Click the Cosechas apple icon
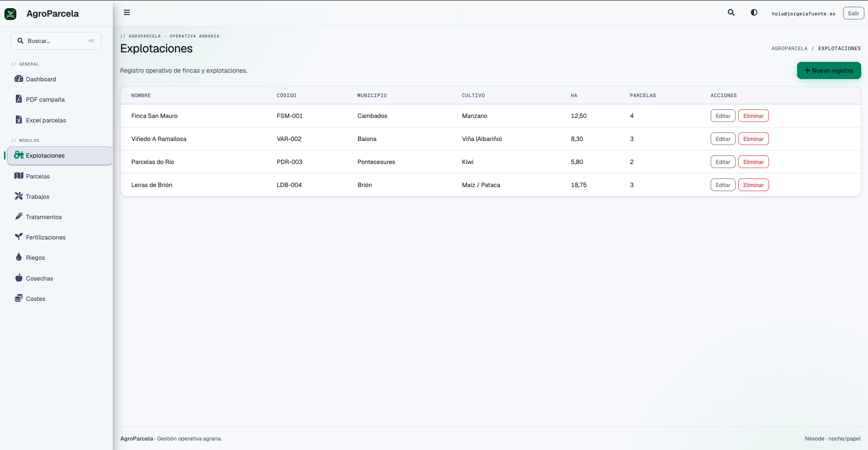 (19, 278)
